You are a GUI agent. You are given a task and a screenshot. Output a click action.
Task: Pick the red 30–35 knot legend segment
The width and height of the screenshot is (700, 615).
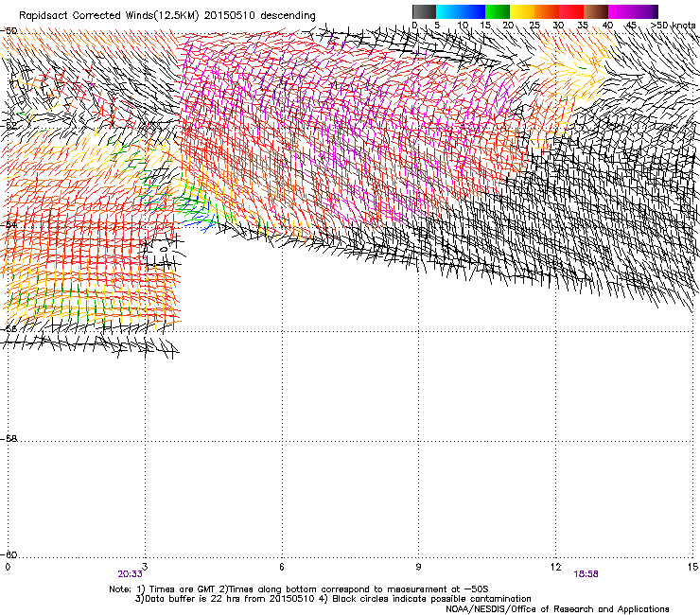[x=571, y=11]
